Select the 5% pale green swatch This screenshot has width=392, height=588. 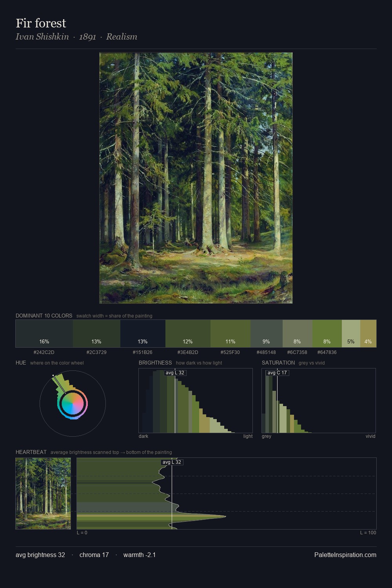pyautogui.click(x=351, y=334)
